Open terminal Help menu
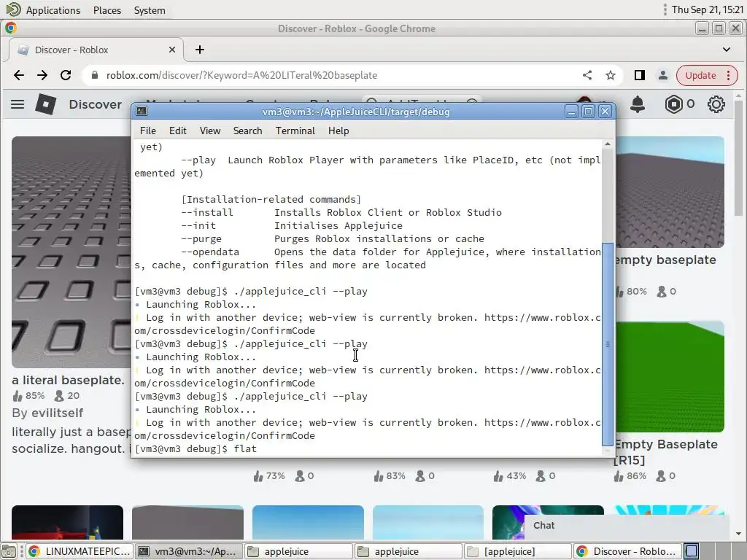The image size is (747, 560). (x=338, y=131)
